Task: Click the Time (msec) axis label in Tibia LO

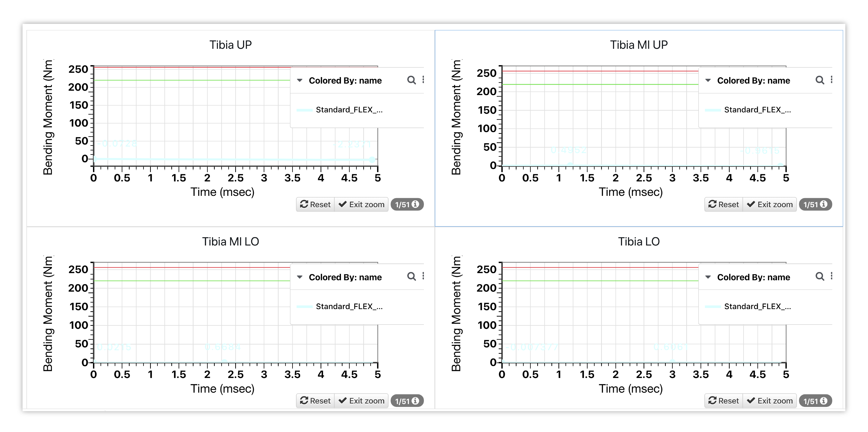Action: click(631, 389)
